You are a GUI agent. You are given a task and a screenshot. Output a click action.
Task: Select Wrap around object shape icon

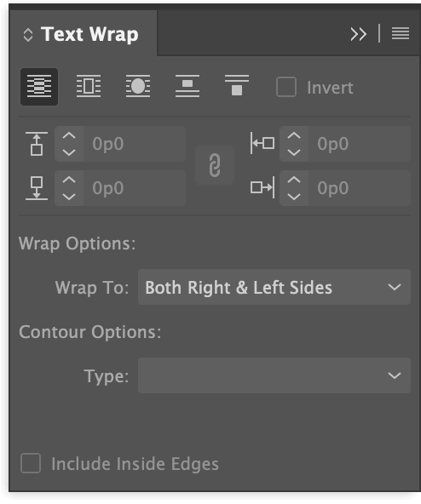pyautogui.click(x=138, y=87)
